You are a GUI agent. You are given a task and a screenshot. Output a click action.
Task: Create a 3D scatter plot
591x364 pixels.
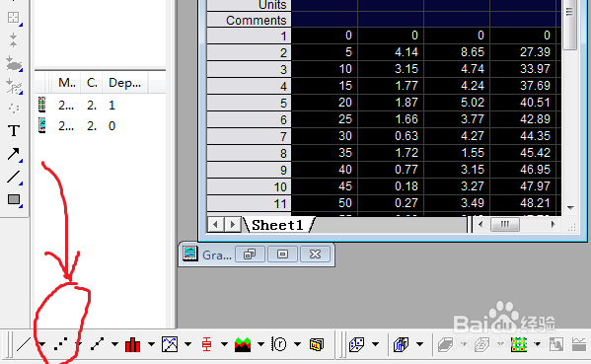[x=356, y=344]
